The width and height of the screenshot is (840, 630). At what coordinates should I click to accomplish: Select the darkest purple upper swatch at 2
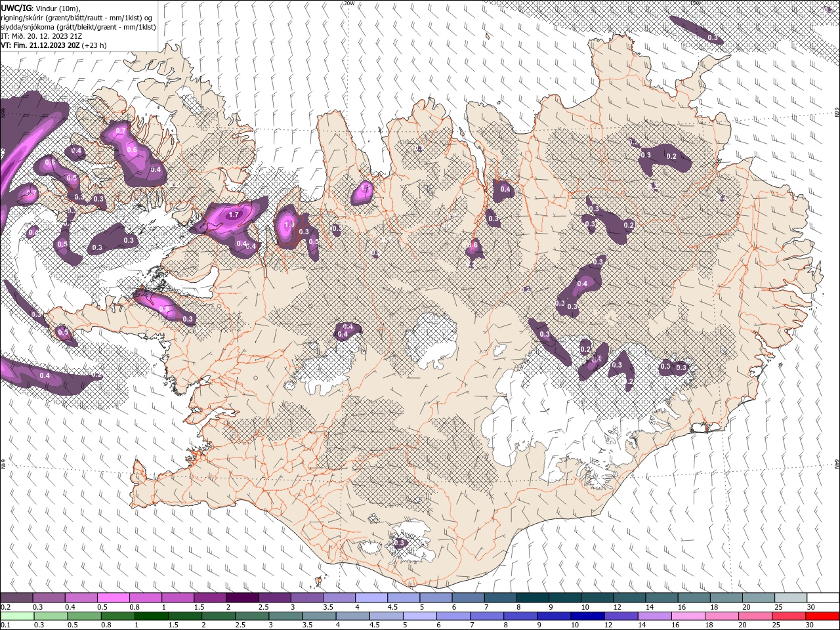(x=241, y=598)
